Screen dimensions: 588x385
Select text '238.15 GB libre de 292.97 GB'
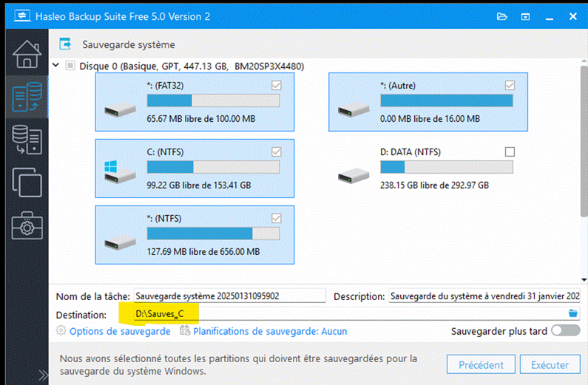(x=435, y=185)
